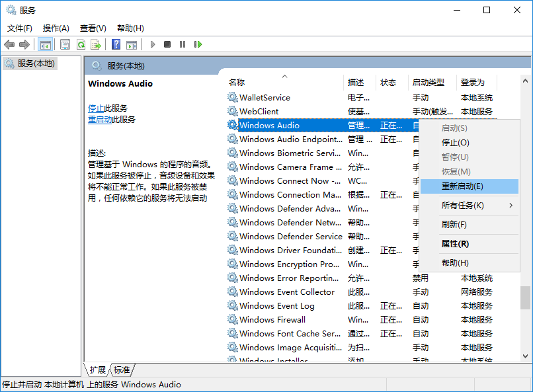Open the 操作(A) menu
533x392 pixels.
click(56, 28)
